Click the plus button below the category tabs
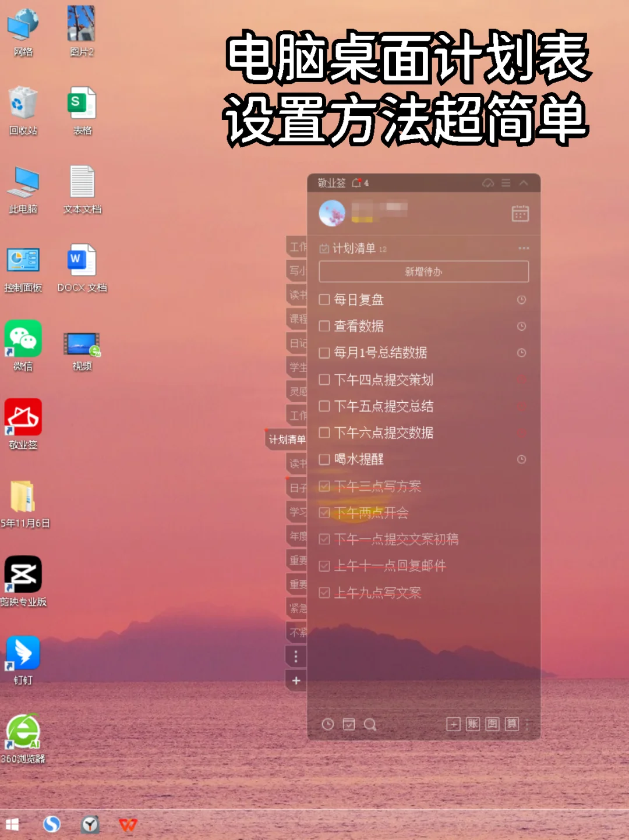This screenshot has height=840, width=629. (296, 681)
